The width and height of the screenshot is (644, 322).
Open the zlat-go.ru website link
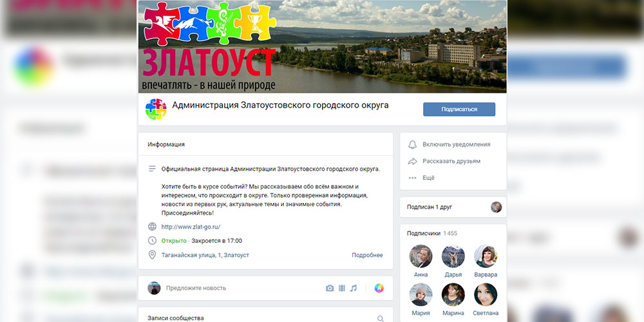click(x=191, y=227)
